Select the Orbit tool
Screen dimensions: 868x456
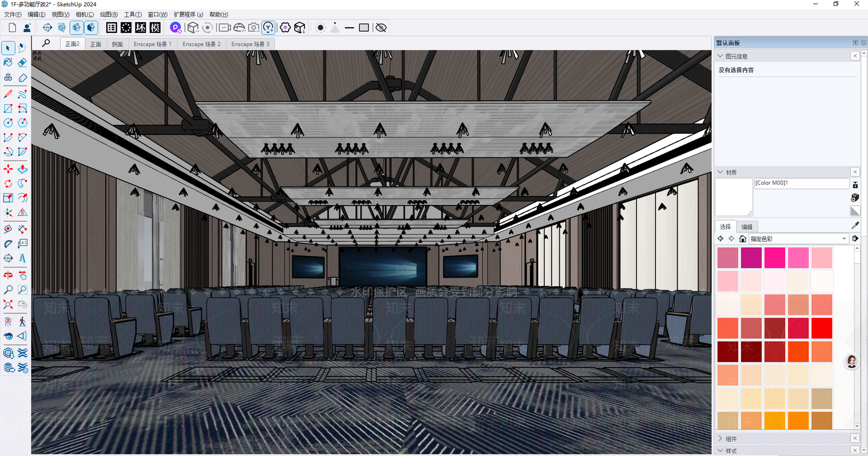coord(8,275)
